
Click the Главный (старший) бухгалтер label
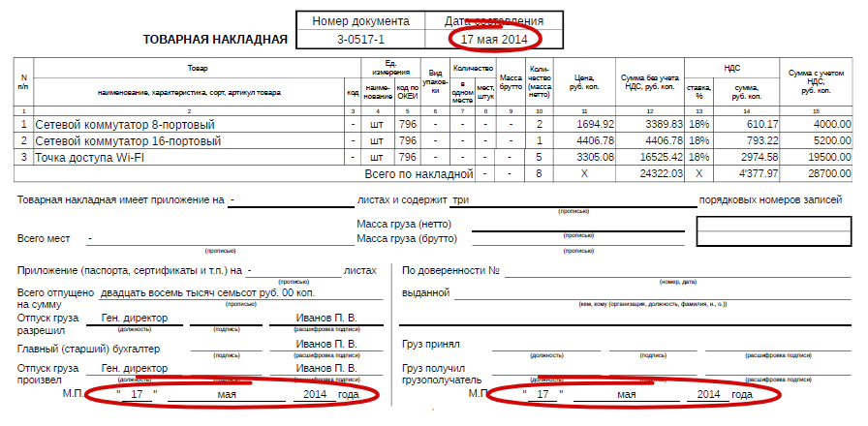pyautogui.click(x=88, y=349)
